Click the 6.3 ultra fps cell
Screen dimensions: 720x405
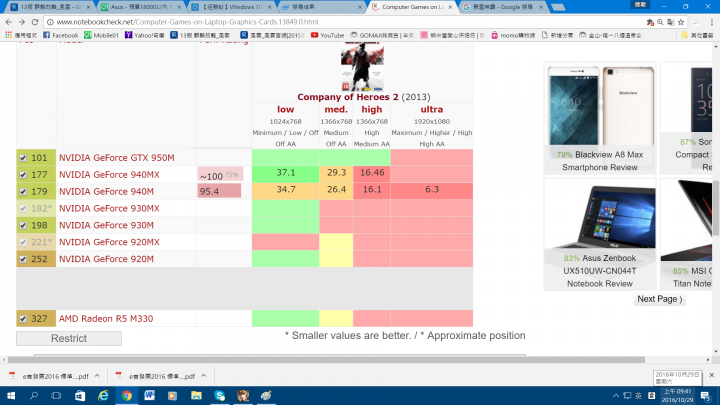pos(432,190)
